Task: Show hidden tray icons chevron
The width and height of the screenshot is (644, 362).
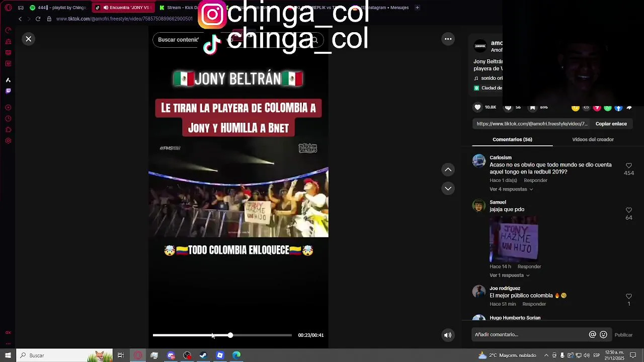Action: coord(546,355)
